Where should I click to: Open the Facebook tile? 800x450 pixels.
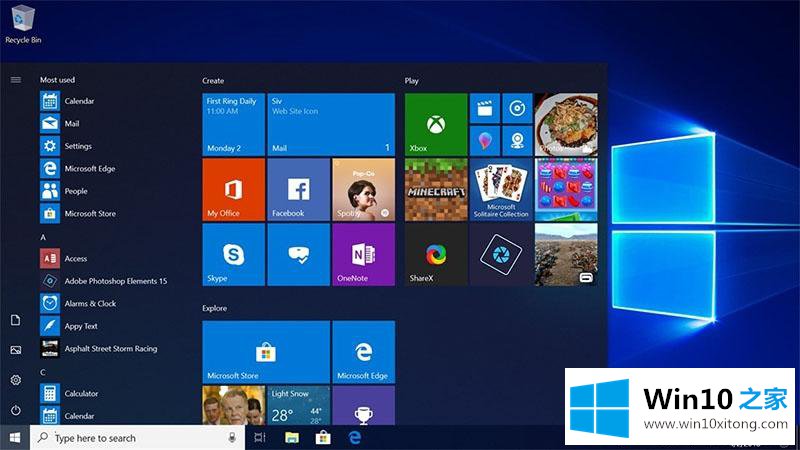298,190
